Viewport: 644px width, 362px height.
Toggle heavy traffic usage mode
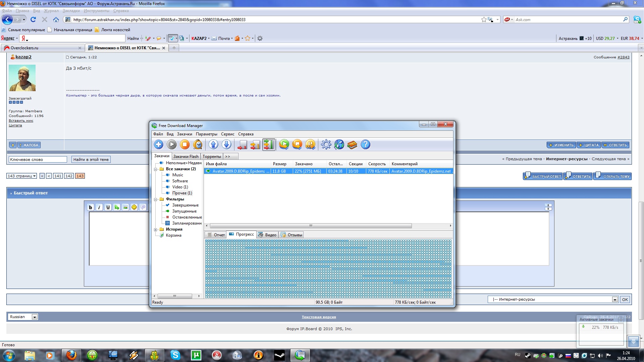tap(269, 144)
